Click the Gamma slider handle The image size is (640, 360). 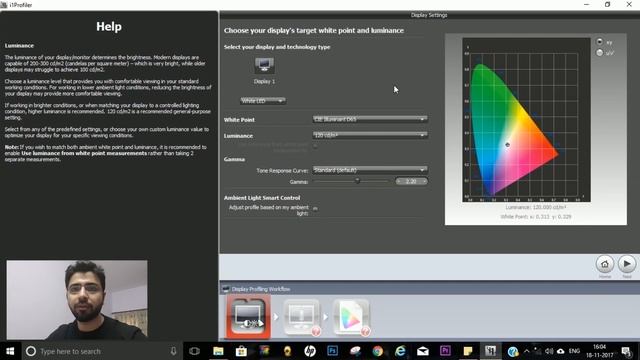[x=358, y=181]
